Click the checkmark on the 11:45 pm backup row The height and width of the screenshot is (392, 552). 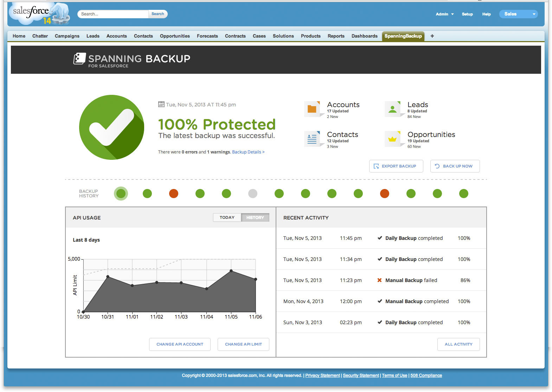380,238
